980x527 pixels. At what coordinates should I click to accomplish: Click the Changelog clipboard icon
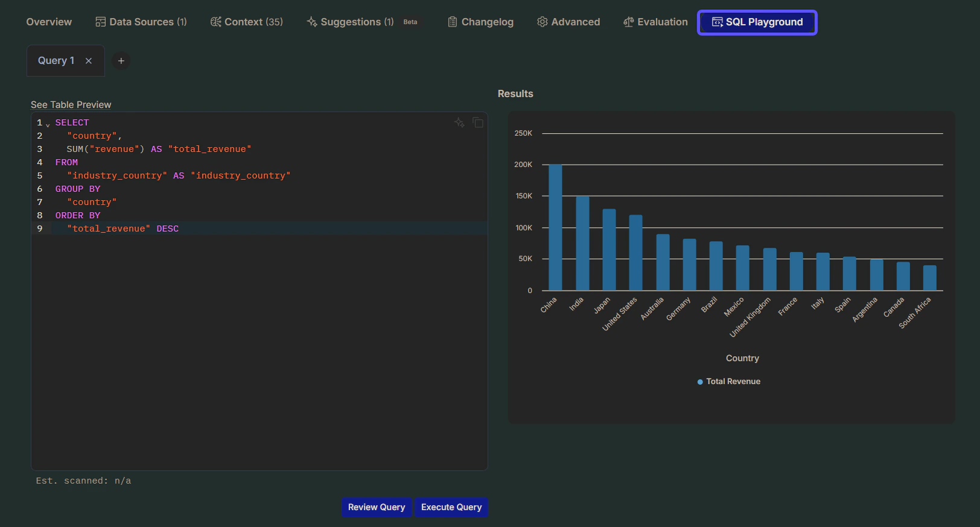pos(453,22)
